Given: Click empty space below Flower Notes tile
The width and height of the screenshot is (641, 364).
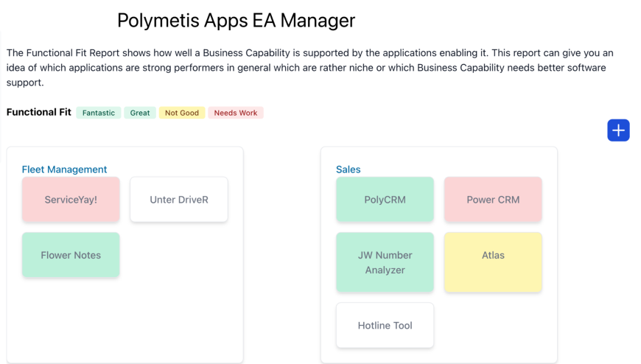Looking at the screenshot, I should (71, 317).
